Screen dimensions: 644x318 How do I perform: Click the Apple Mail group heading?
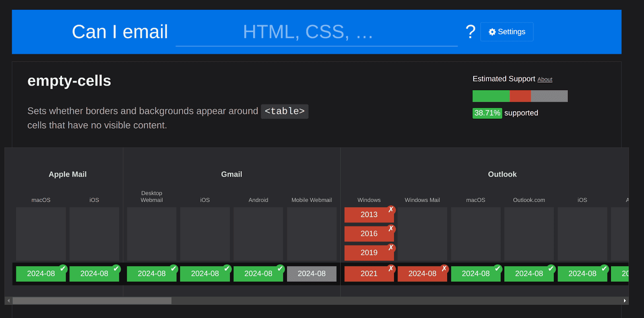pyautogui.click(x=68, y=174)
